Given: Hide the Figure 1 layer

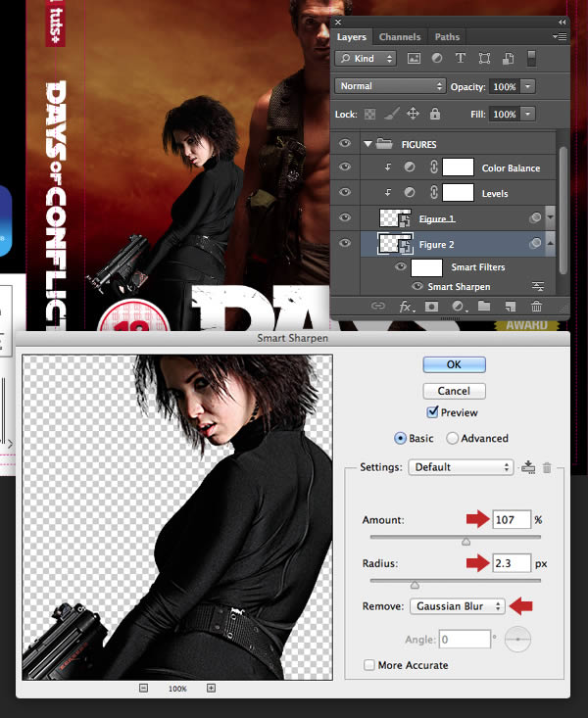Looking at the screenshot, I should [x=345, y=217].
